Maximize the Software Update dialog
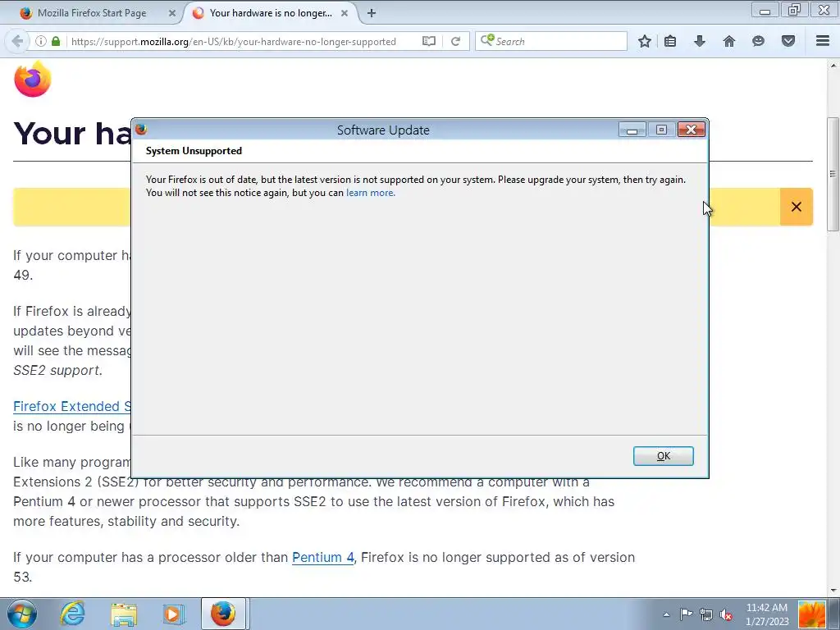840x630 pixels. tap(662, 130)
